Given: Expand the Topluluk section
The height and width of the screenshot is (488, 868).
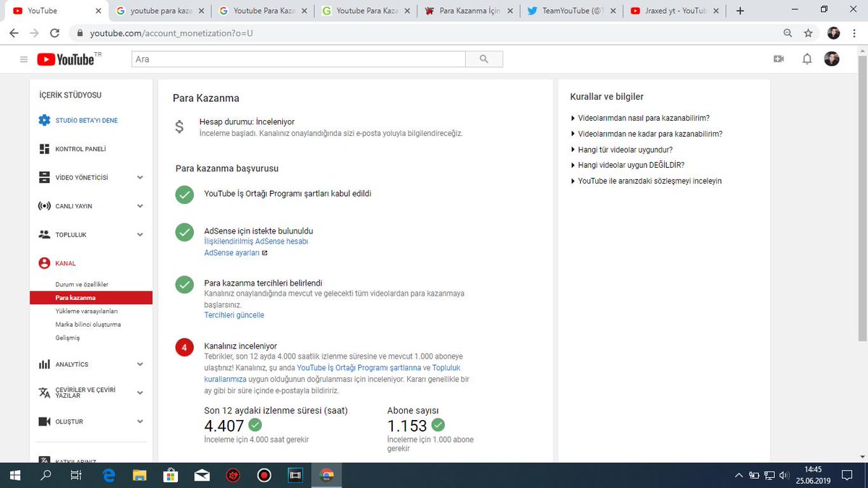Looking at the screenshot, I should coord(140,234).
